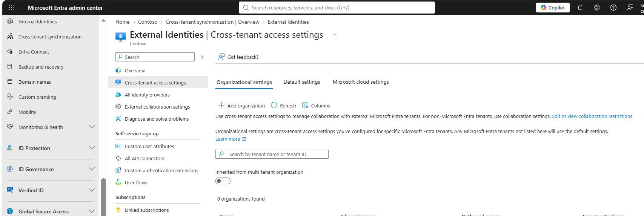Click the resource menu Search box

[x=155, y=57]
